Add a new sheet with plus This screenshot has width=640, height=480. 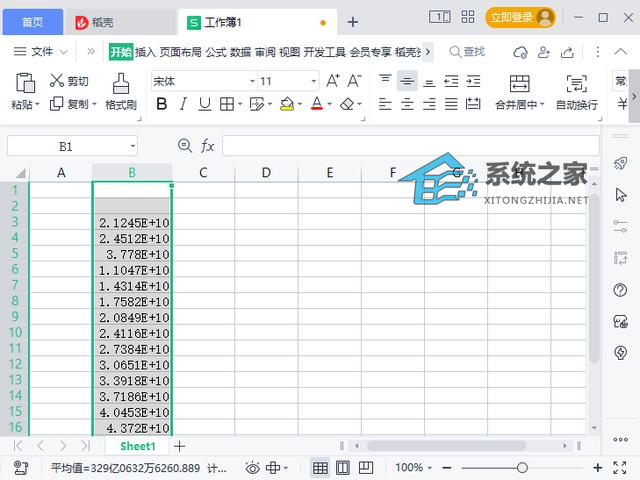click(180, 446)
